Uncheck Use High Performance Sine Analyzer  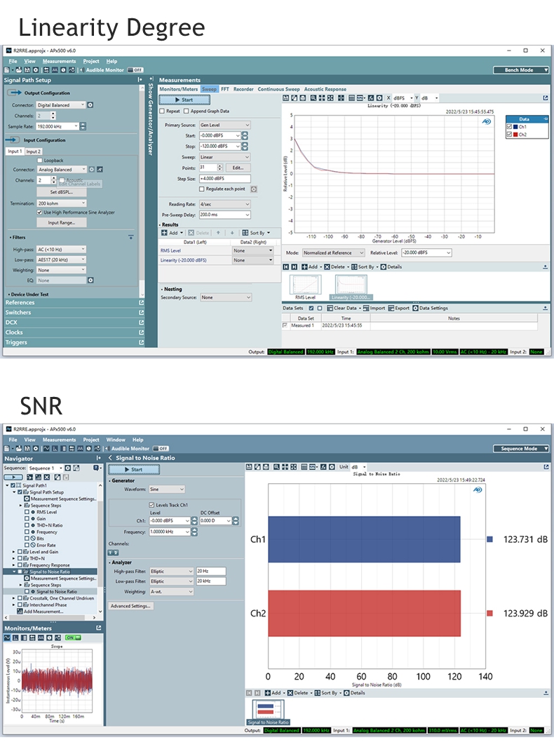coord(39,212)
